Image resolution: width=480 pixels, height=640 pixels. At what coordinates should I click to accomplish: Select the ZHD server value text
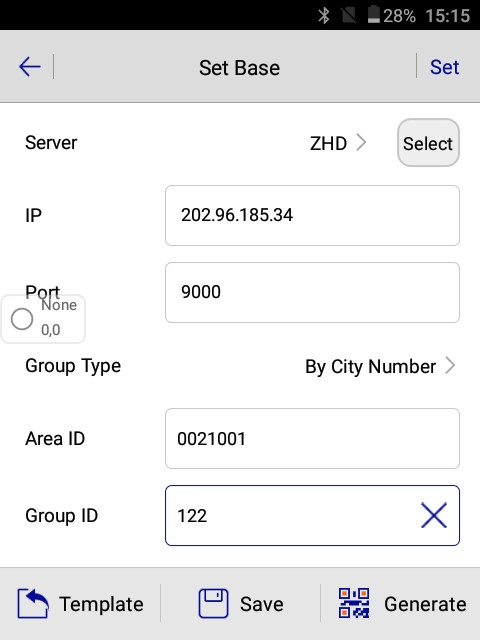click(x=328, y=143)
